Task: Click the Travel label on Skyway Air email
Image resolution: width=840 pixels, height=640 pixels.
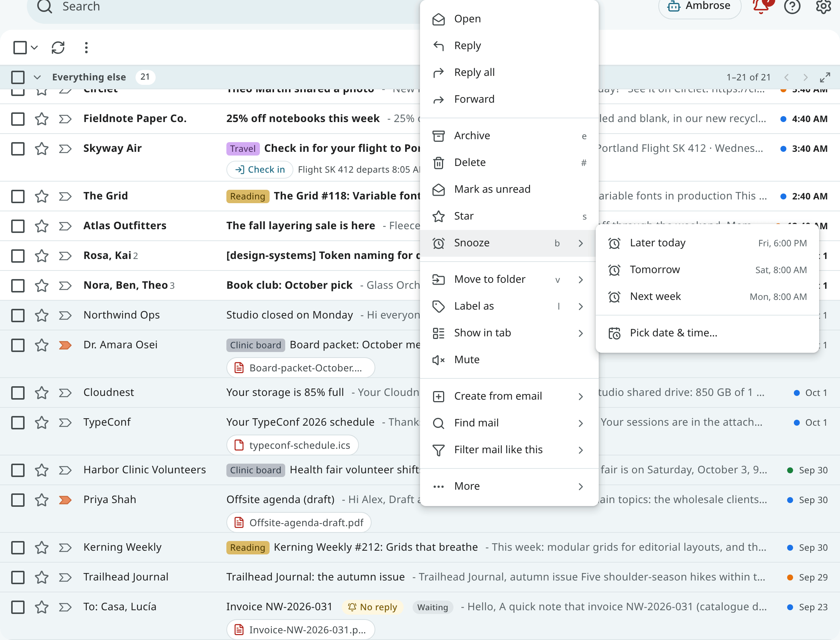Action: pyautogui.click(x=243, y=148)
